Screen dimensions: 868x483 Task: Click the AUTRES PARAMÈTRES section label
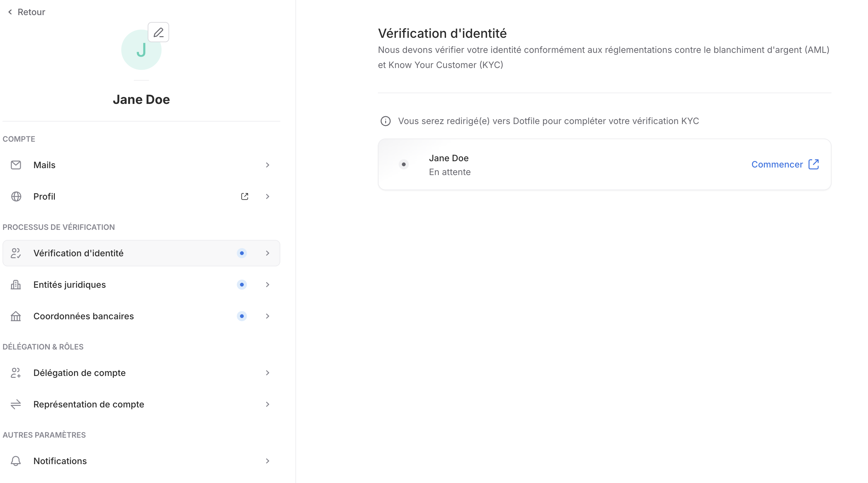(44, 435)
